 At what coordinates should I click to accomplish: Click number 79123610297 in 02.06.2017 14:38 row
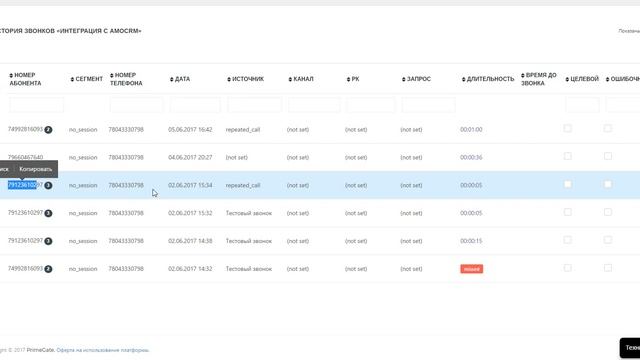pos(25,240)
